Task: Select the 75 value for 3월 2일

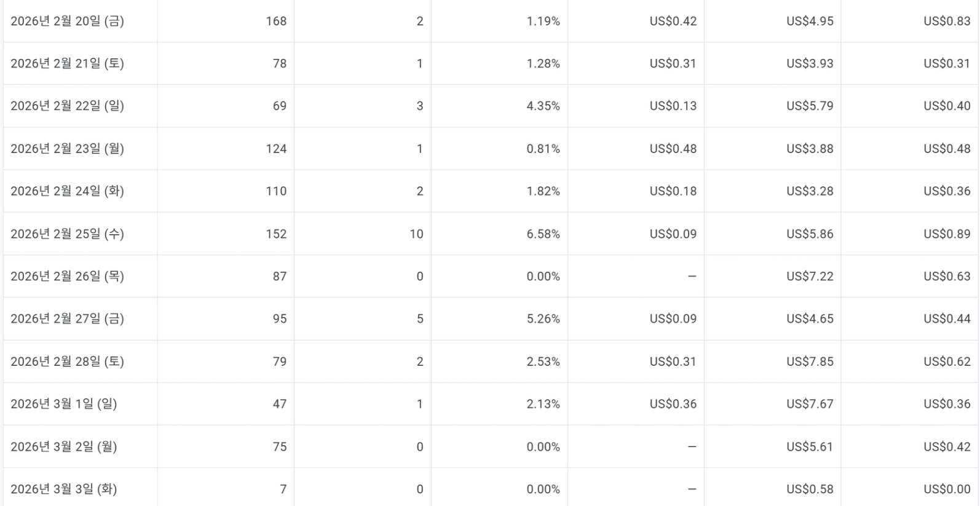Action: pyautogui.click(x=280, y=446)
